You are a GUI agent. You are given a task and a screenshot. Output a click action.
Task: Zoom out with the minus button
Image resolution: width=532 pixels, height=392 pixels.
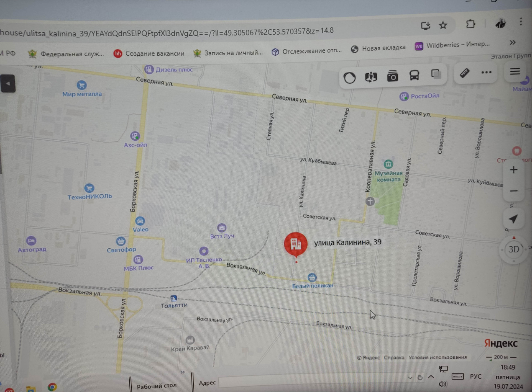coord(514,191)
